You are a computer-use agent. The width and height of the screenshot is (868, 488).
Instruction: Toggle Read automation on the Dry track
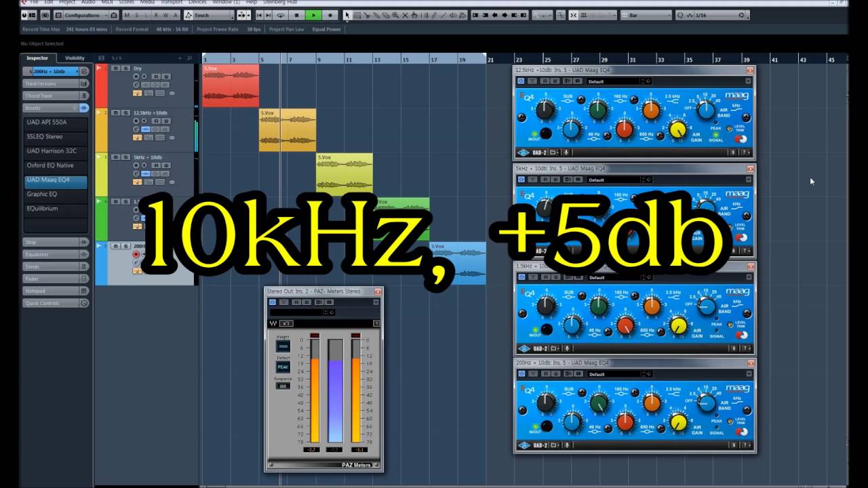(x=155, y=77)
